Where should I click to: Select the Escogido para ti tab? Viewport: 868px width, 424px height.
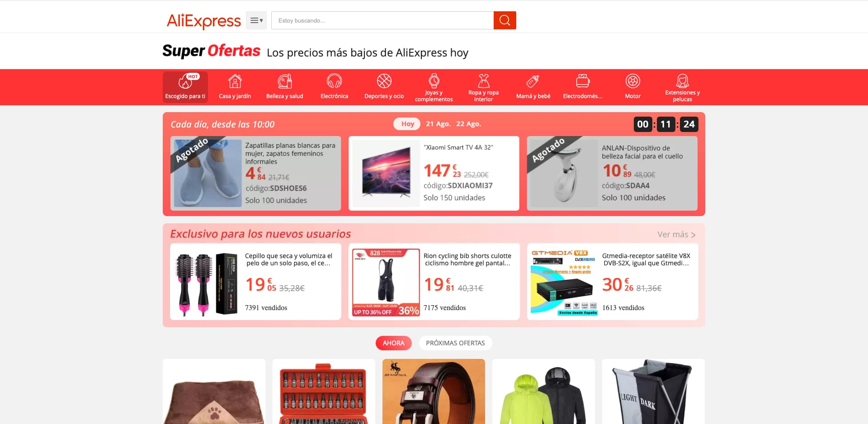point(185,87)
